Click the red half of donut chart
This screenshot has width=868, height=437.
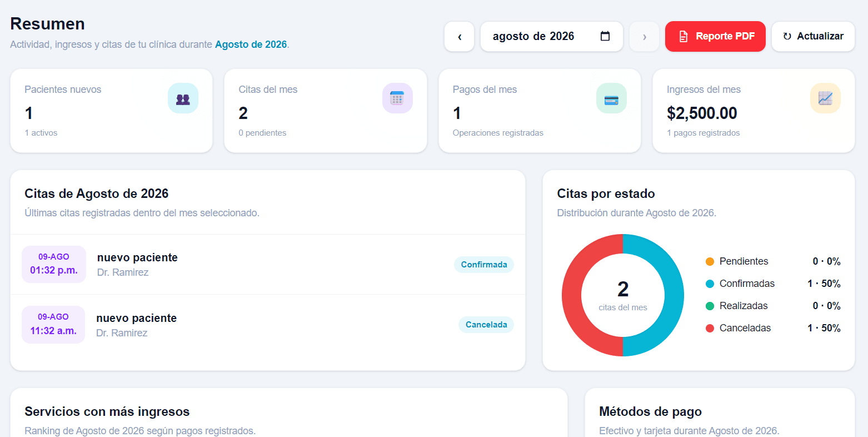point(572,295)
